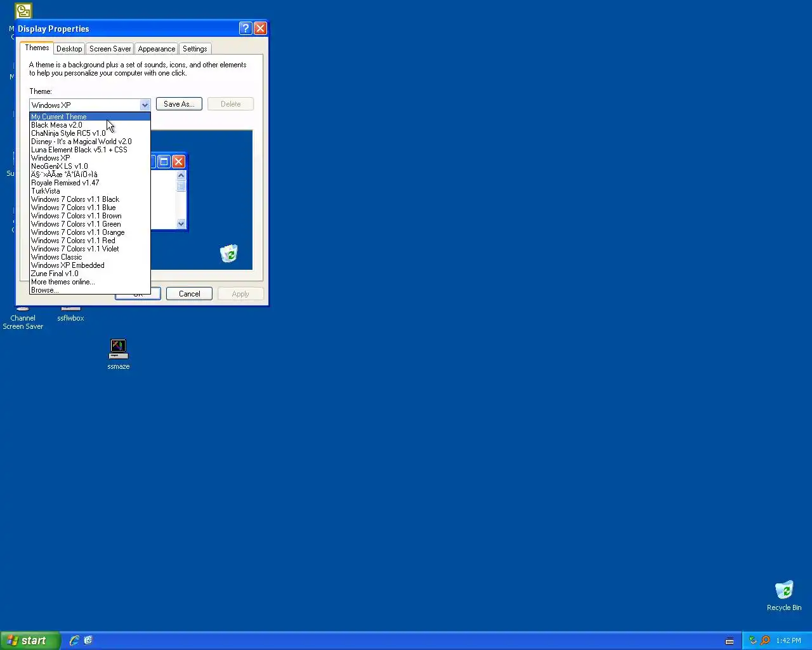Image resolution: width=812 pixels, height=650 pixels.
Task: Open the Settings tab
Action: click(195, 49)
